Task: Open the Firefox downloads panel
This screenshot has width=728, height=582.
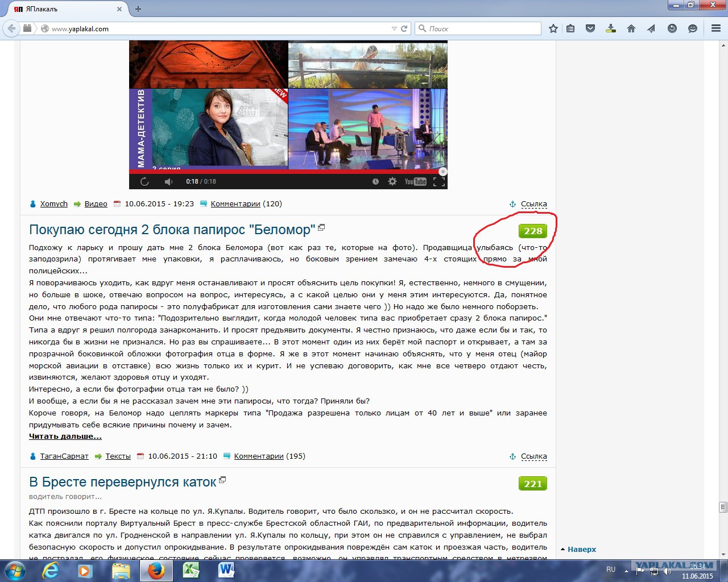Action: click(x=611, y=28)
